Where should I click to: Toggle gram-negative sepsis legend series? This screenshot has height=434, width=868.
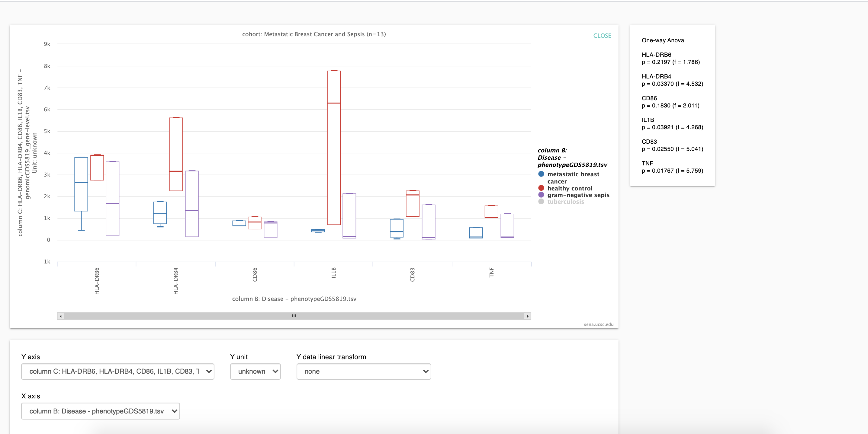click(578, 195)
